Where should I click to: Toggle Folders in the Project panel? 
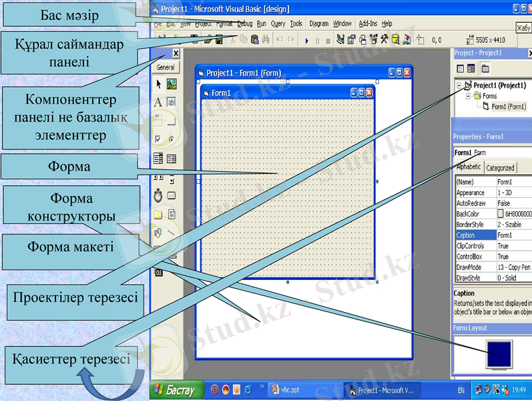pyautogui.click(x=485, y=69)
